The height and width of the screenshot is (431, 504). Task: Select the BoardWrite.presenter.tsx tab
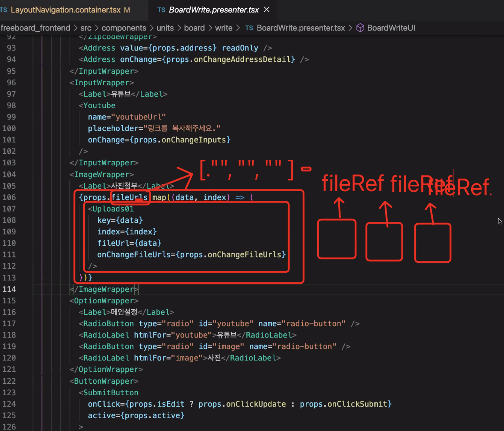[214, 10]
